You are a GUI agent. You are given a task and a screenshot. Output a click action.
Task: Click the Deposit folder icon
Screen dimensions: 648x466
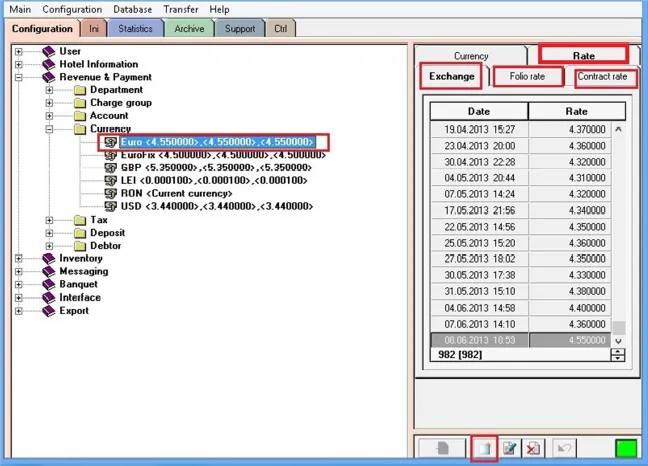[x=80, y=233]
